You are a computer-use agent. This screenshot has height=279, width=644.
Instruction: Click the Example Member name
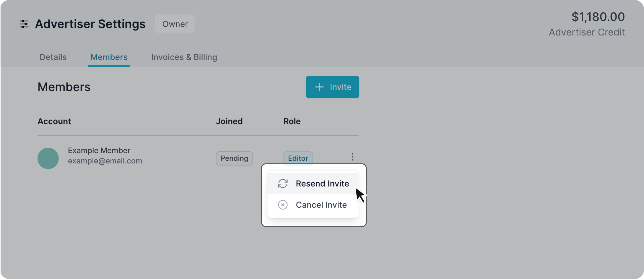99,150
